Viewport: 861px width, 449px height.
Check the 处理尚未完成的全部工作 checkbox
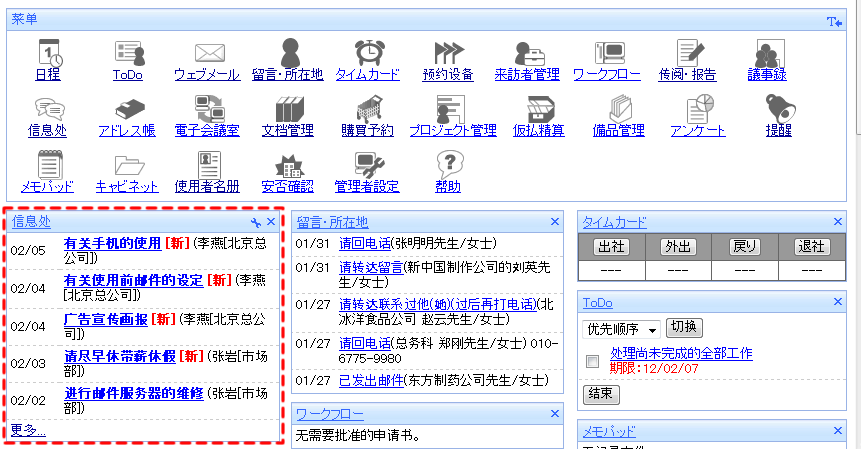pos(593,361)
